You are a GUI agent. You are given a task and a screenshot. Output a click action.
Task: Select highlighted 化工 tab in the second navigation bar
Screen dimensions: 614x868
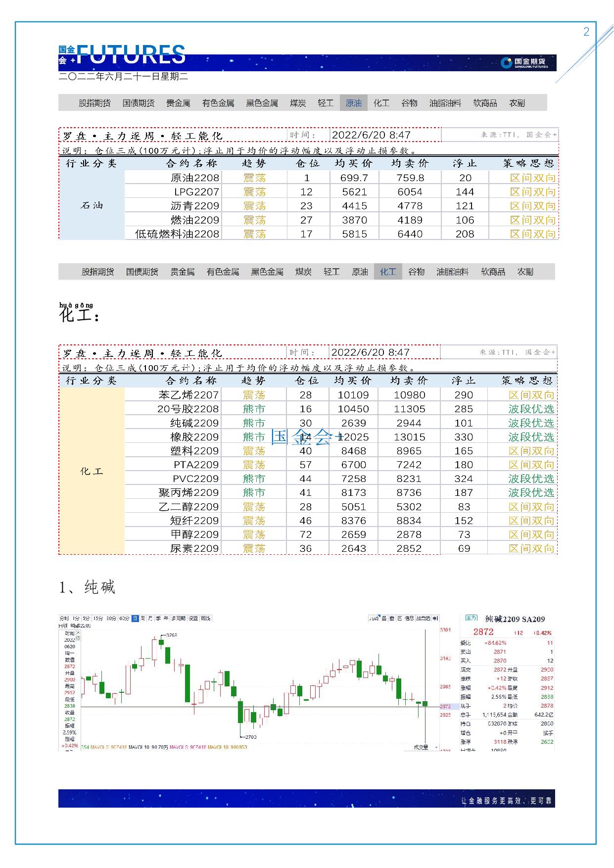tap(388, 272)
